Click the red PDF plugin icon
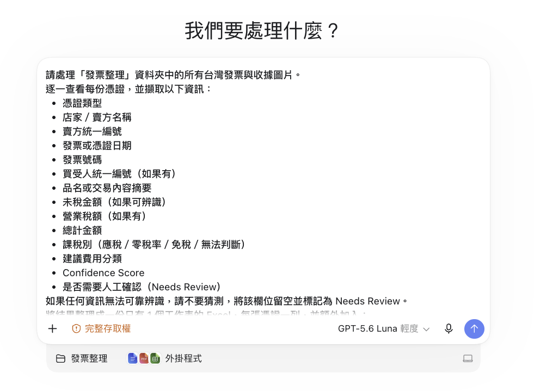 tap(144, 358)
